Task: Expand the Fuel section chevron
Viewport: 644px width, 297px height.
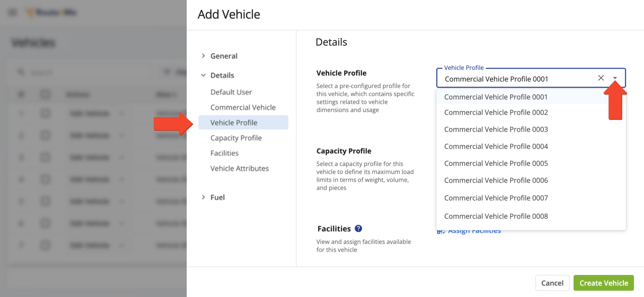Action: tap(203, 197)
